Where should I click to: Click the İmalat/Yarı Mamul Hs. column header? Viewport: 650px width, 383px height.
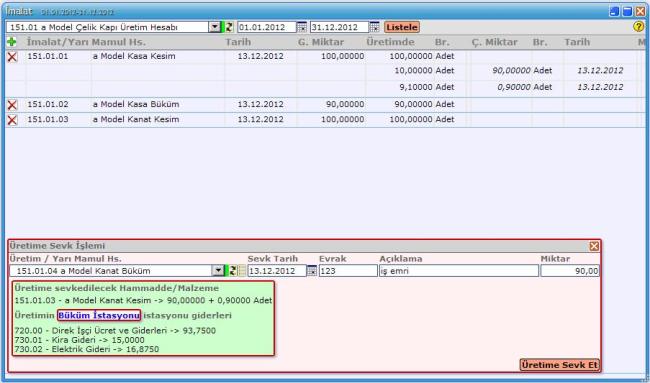86,42
